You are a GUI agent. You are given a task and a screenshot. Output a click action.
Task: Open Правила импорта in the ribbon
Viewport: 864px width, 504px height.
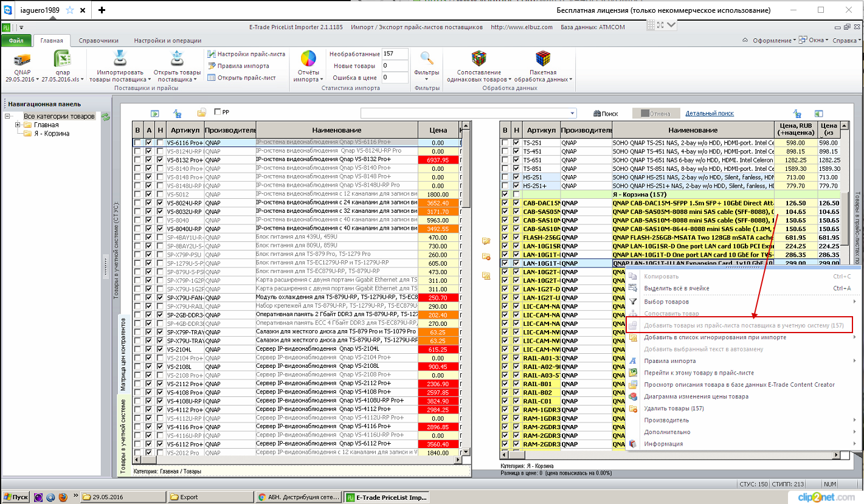[238, 66]
